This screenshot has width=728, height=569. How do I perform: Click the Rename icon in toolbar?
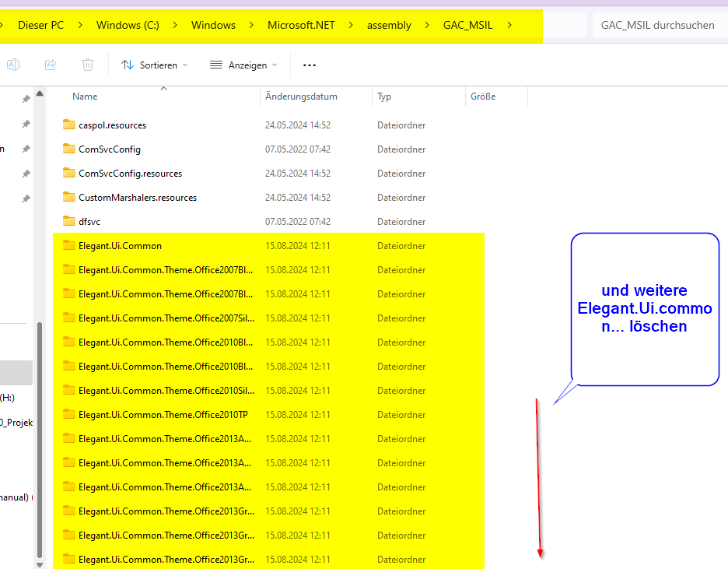tap(13, 65)
